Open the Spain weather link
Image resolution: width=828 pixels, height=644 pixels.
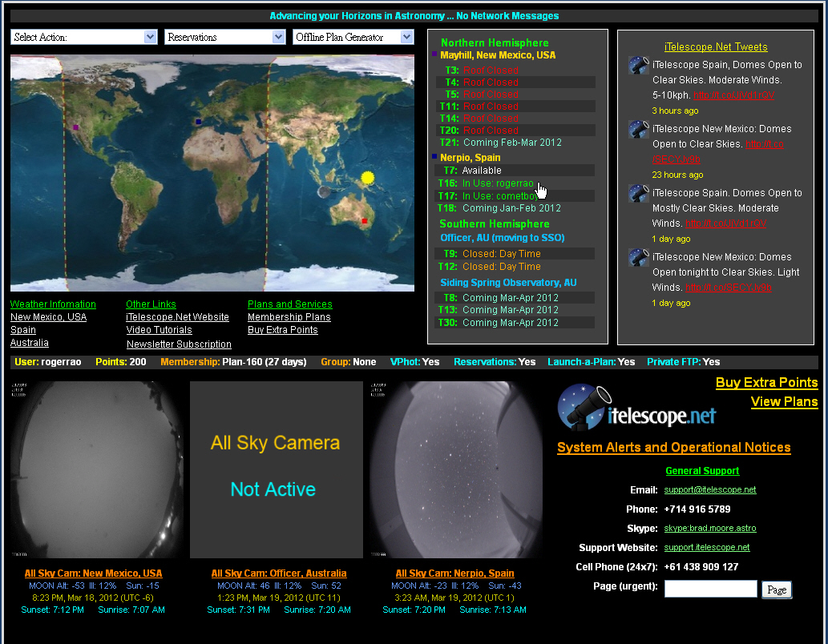click(x=23, y=330)
